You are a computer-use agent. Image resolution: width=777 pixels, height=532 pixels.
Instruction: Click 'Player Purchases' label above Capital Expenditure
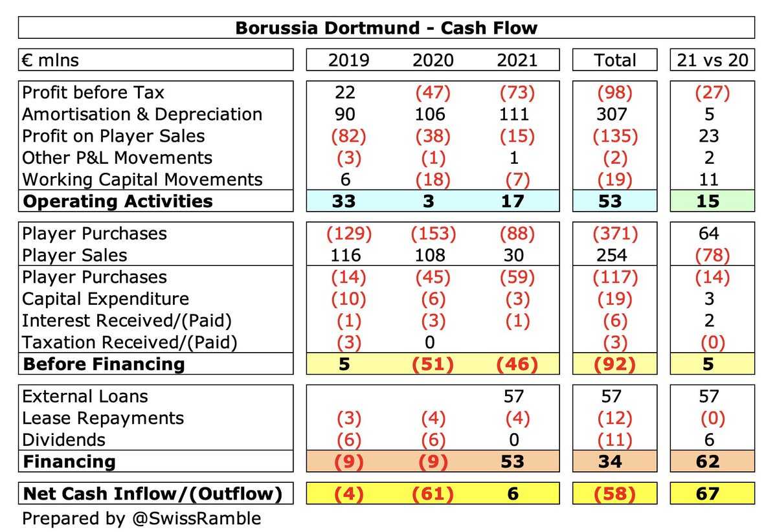tap(95, 277)
